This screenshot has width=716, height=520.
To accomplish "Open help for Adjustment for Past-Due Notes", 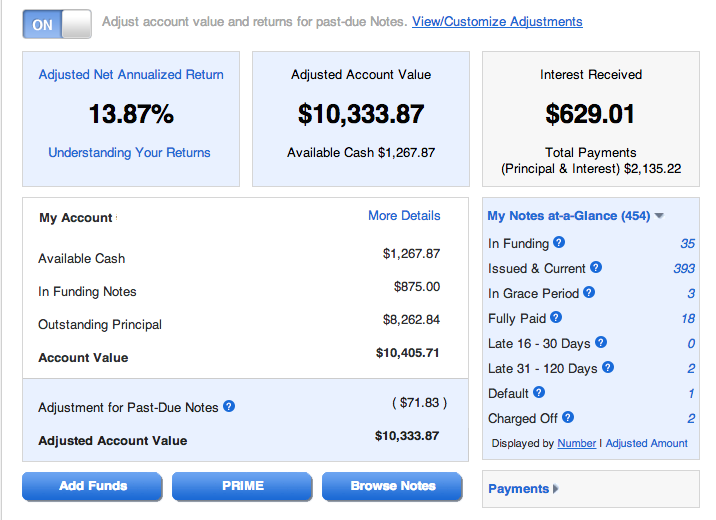I will click(229, 406).
